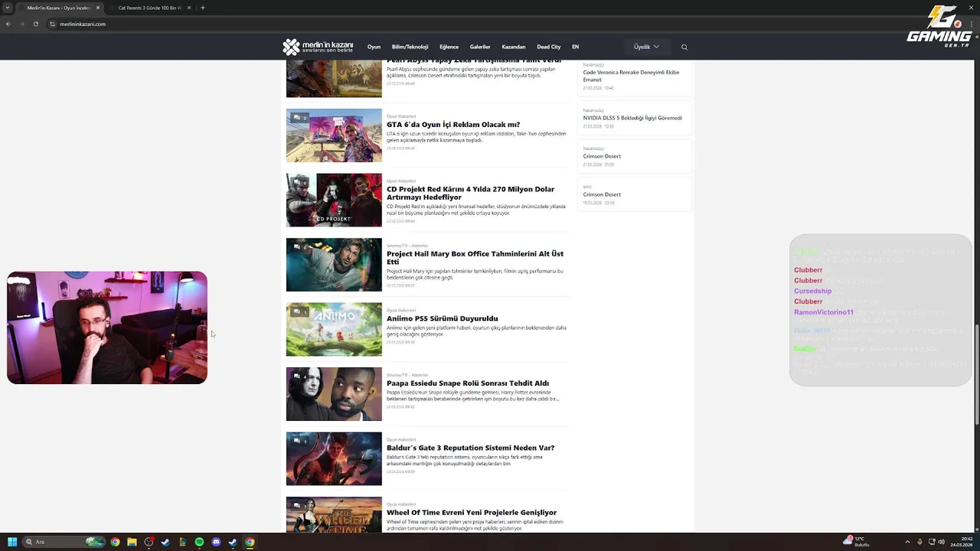Open Baldur's Gate 3 Reputation Sistemi headline
This screenshot has width=980, height=551.
[x=470, y=448]
